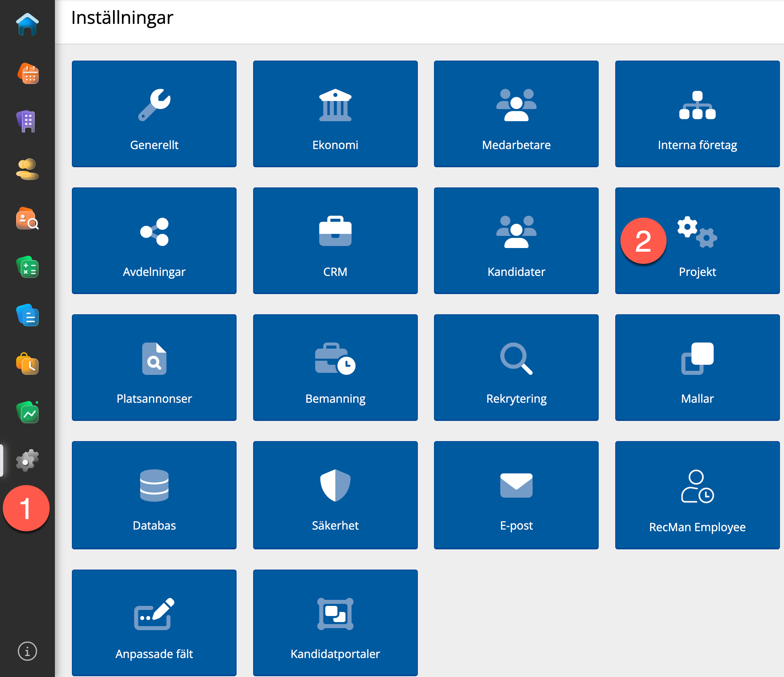Click the gold coins sidebar icon

click(27, 170)
